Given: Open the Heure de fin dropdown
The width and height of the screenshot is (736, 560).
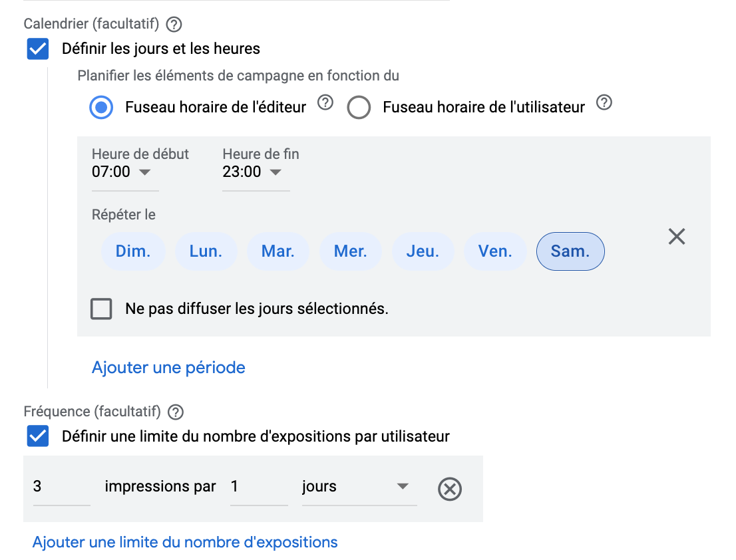Looking at the screenshot, I should click(x=256, y=172).
